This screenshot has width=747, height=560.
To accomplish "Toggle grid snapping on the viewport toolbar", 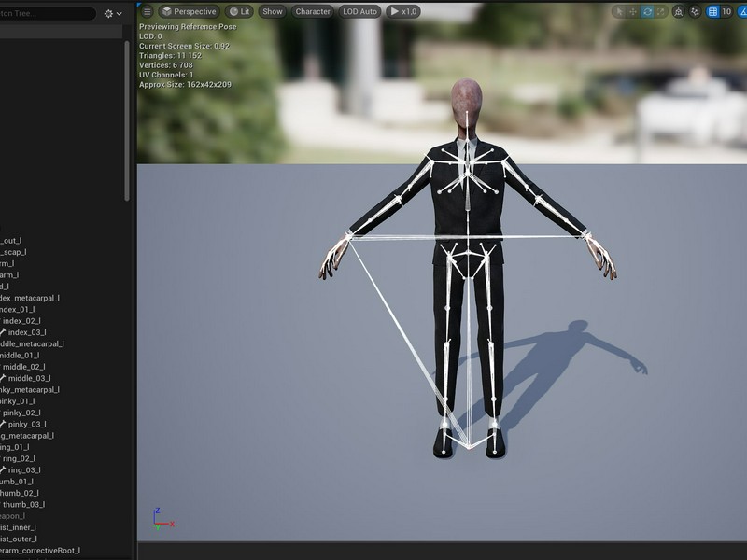I will point(712,12).
